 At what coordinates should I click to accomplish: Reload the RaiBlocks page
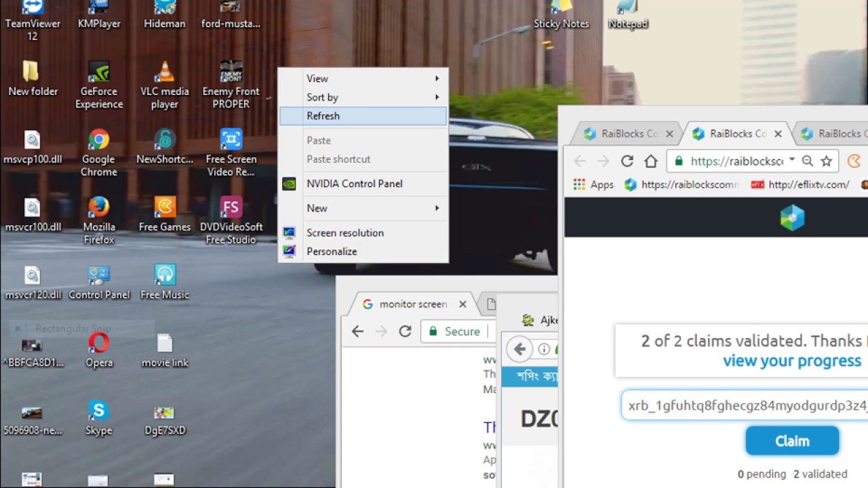[627, 161]
